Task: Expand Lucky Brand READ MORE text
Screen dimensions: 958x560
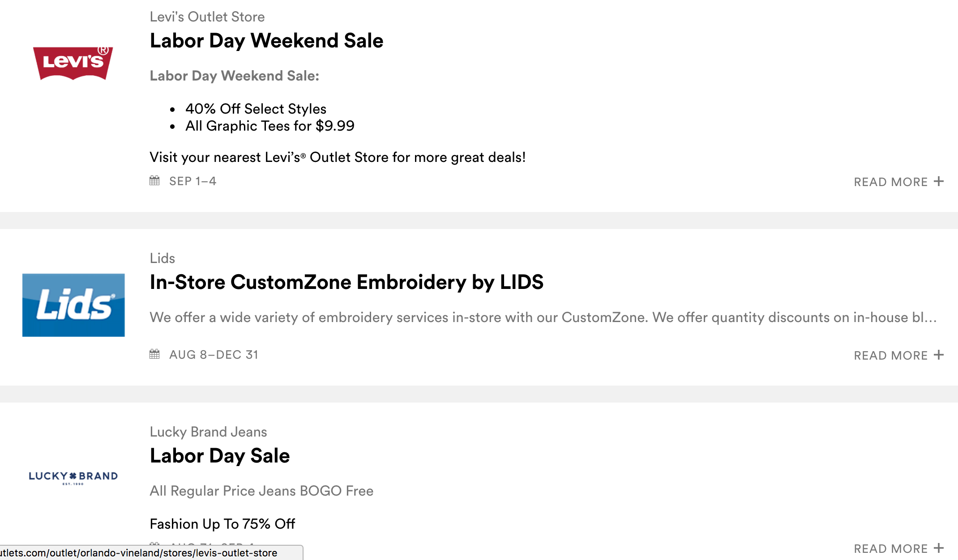Action: point(890,549)
